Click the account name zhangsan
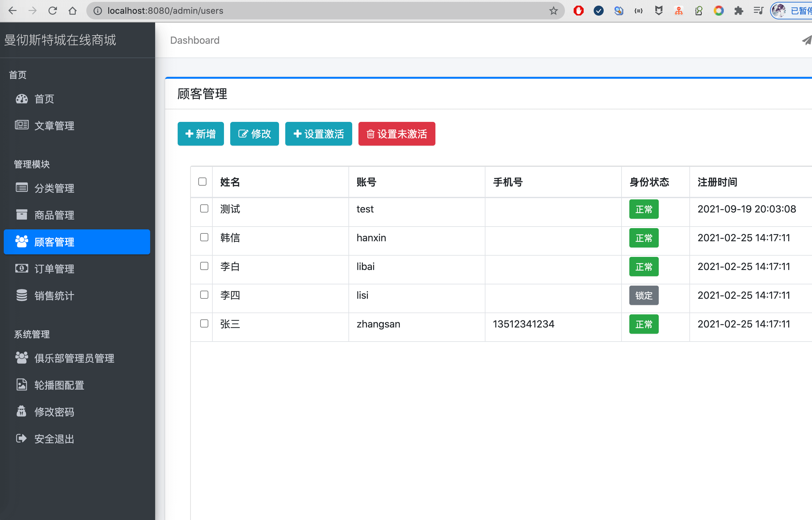Screen dimensions: 812x520 click(x=378, y=324)
